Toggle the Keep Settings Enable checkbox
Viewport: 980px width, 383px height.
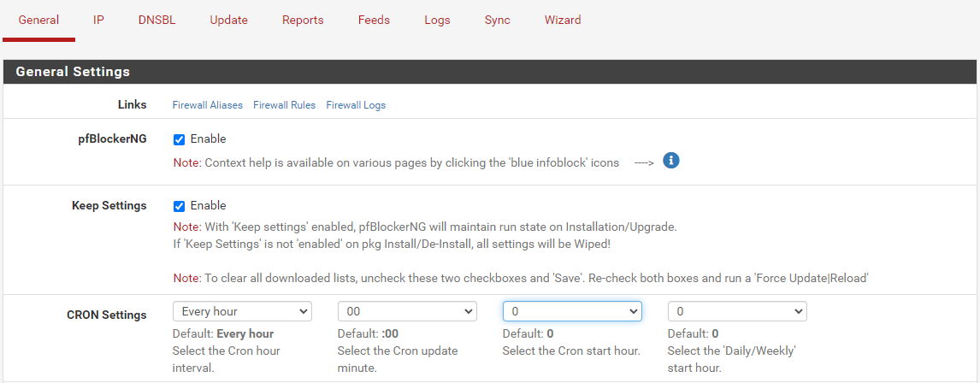(x=180, y=206)
